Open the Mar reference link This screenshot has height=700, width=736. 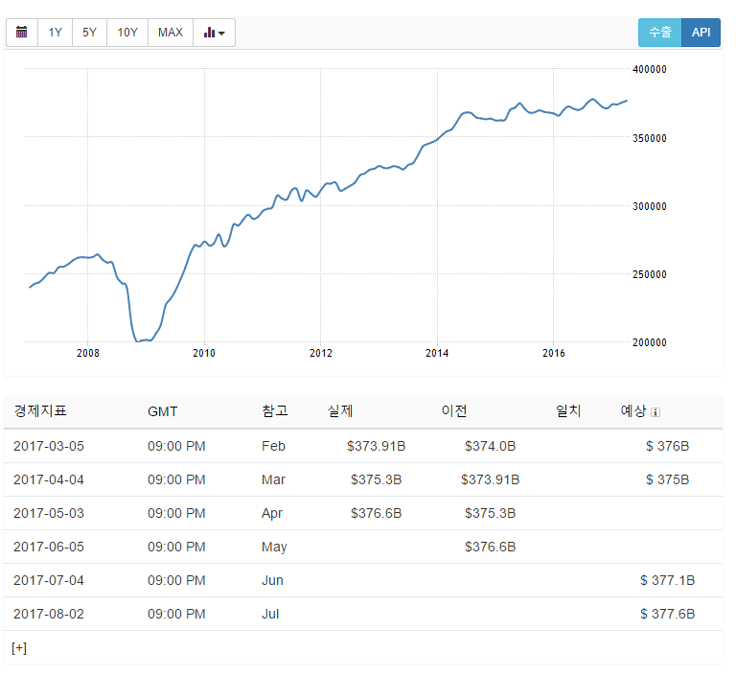point(273,479)
